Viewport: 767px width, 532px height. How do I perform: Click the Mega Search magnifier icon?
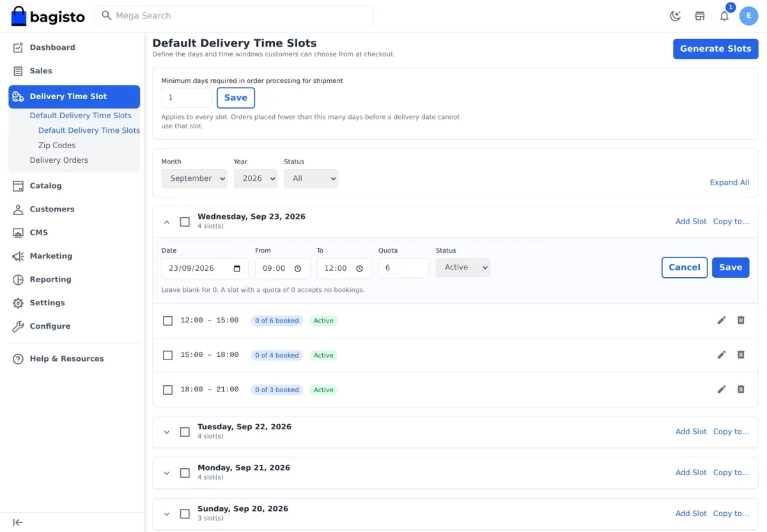(x=107, y=15)
